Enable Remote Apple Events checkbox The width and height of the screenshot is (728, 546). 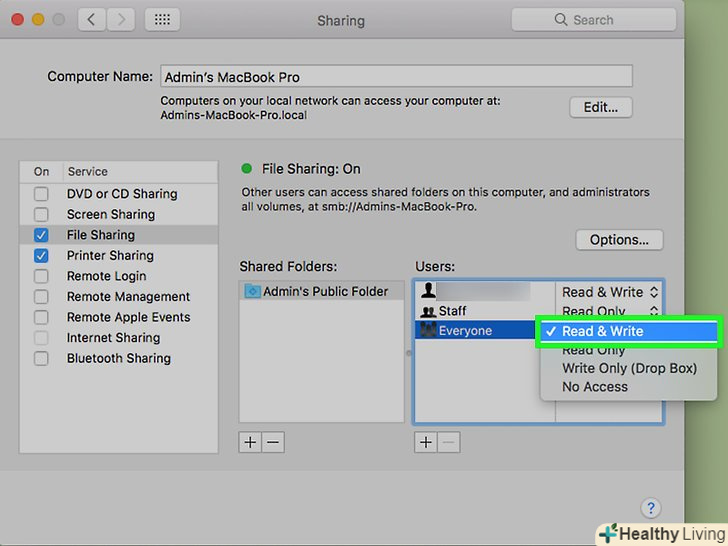tap(41, 317)
